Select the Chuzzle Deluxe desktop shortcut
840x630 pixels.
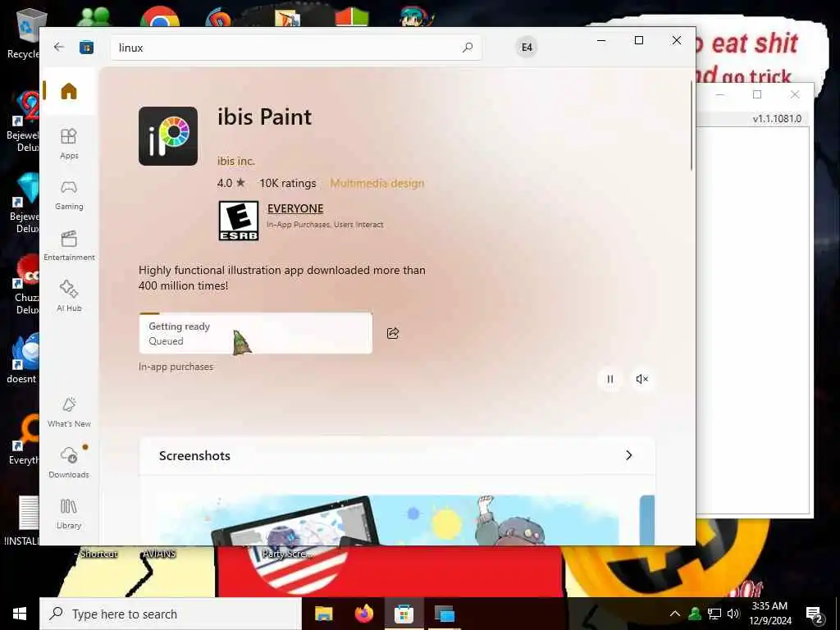[25, 284]
